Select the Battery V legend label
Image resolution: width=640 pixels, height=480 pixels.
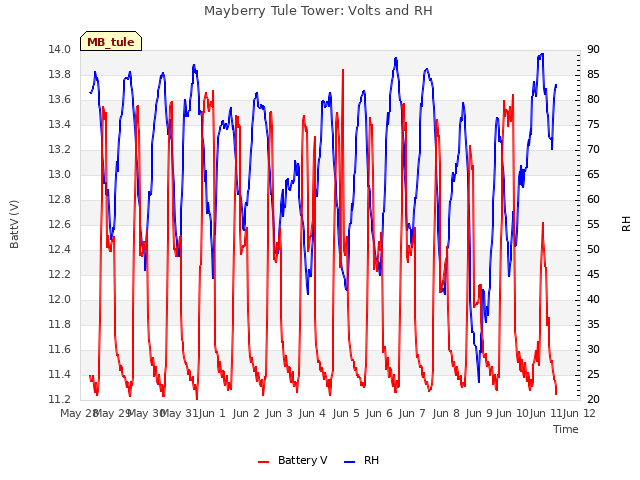(x=302, y=460)
